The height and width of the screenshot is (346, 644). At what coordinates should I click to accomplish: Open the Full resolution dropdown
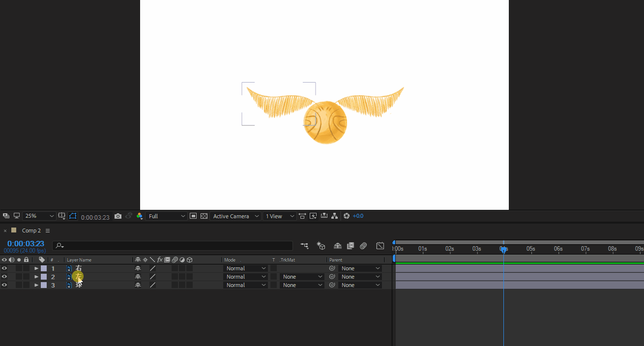tap(166, 216)
